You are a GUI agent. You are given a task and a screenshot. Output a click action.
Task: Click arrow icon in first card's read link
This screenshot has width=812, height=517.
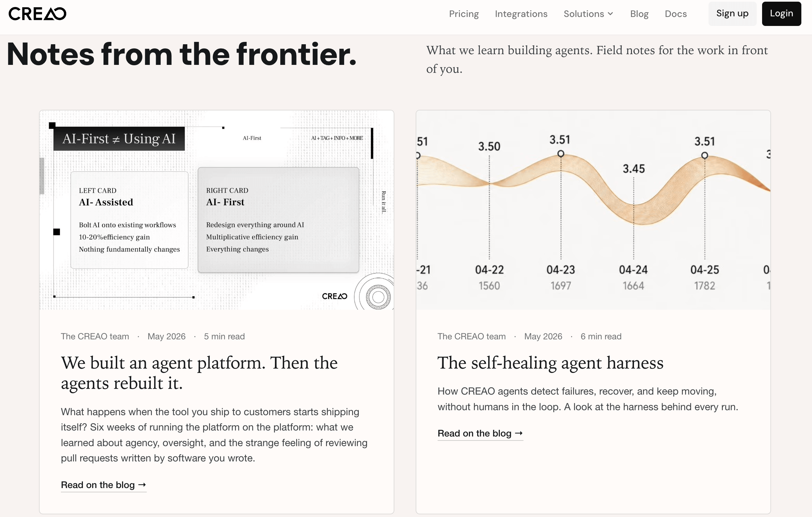(142, 485)
